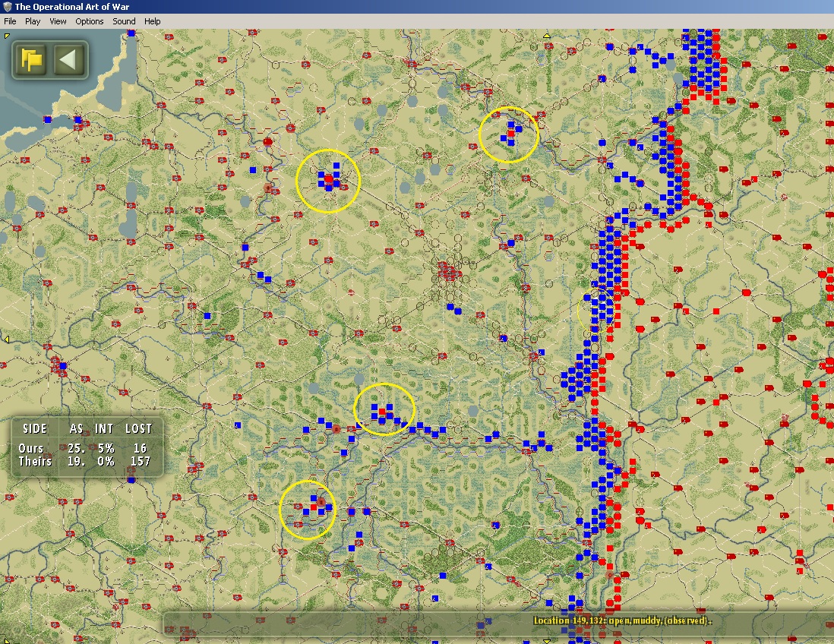Click the title text "The Operational Art of War"
The image size is (834, 644).
click(72, 6)
